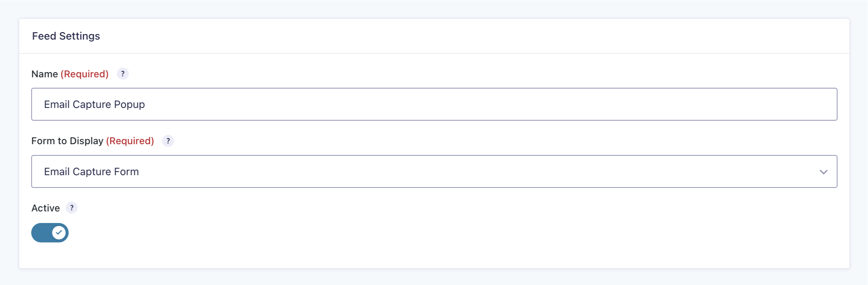The height and width of the screenshot is (285, 868).
Task: Click the chevron arrow in form selector
Action: (x=823, y=172)
